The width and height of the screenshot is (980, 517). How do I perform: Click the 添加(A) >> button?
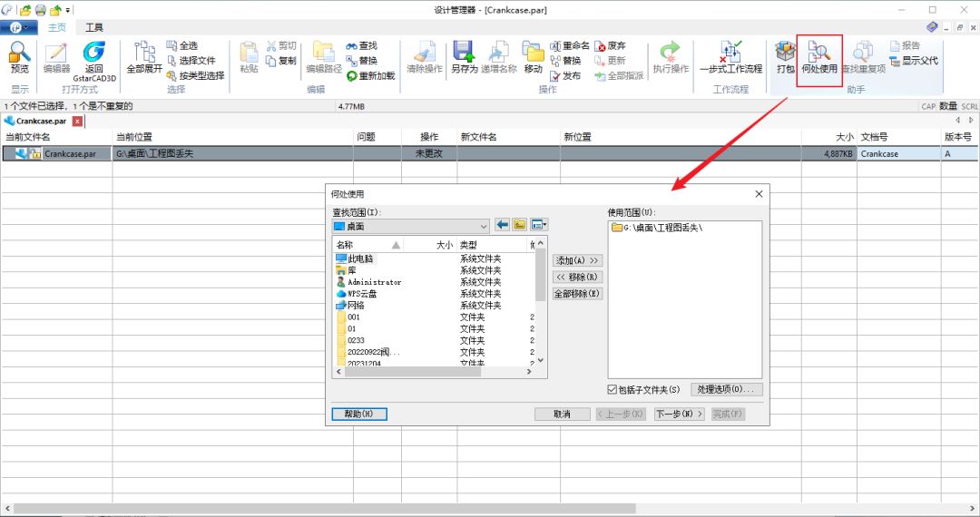click(578, 260)
